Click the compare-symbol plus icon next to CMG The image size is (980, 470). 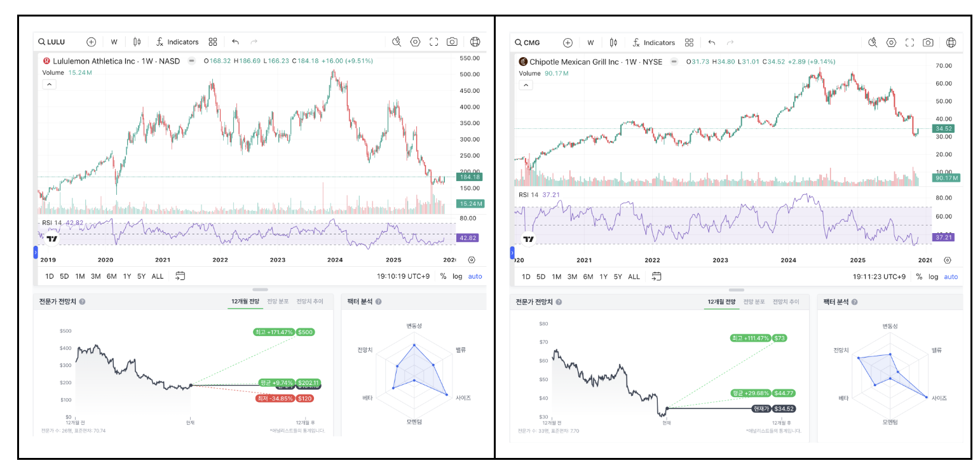pyautogui.click(x=568, y=43)
